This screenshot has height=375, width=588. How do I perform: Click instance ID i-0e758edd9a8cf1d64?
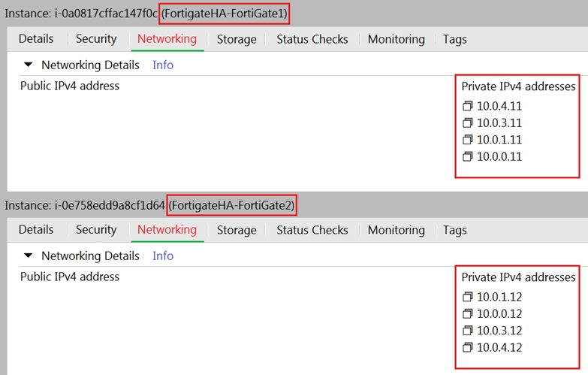(x=110, y=205)
